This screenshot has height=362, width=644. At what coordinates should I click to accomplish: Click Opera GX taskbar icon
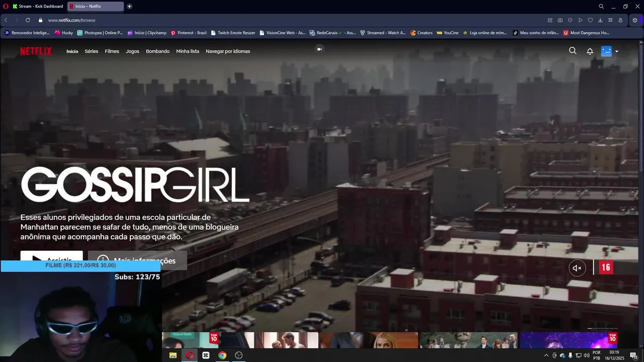(x=190, y=355)
